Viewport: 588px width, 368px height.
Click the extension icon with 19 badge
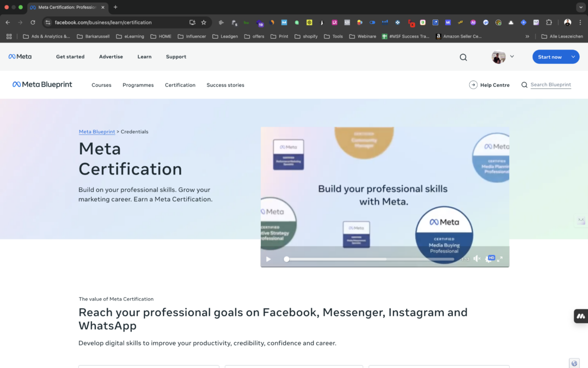(x=260, y=23)
